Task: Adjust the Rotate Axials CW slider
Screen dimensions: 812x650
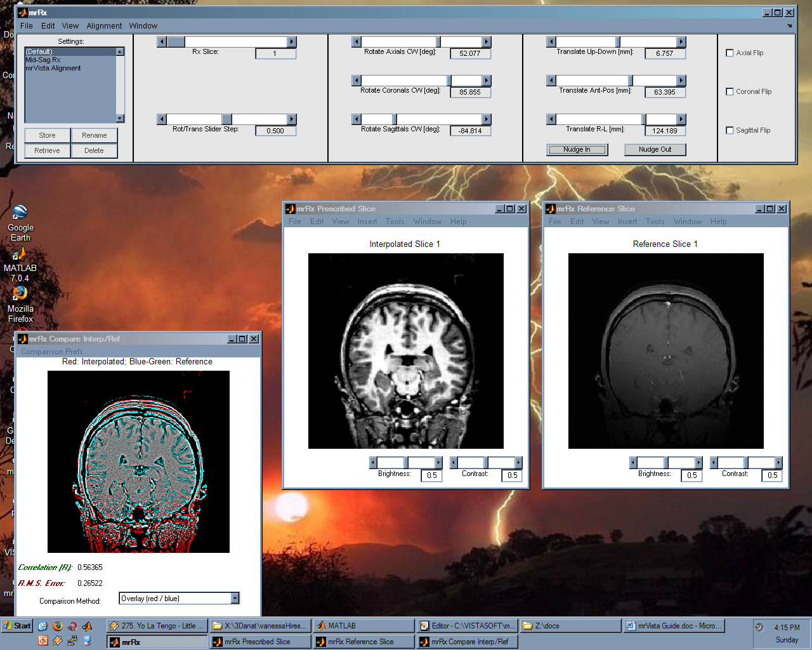Action: pyautogui.click(x=438, y=42)
